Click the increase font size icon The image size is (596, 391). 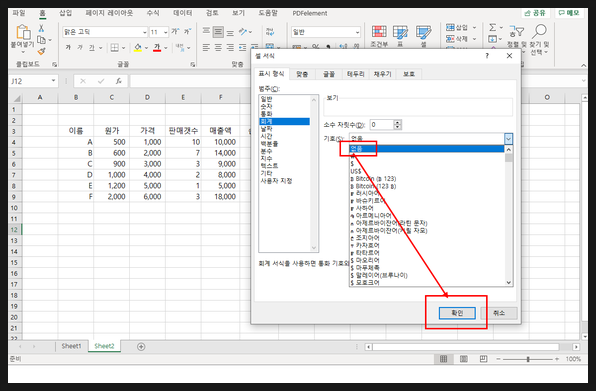coord(175,32)
